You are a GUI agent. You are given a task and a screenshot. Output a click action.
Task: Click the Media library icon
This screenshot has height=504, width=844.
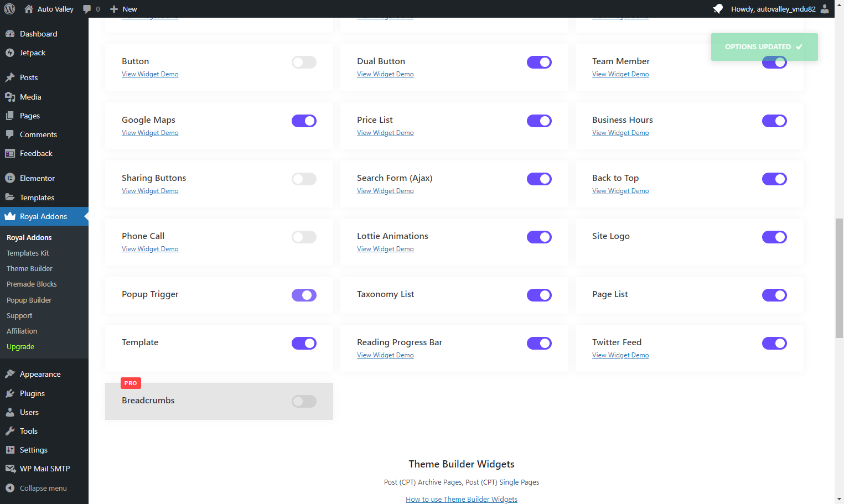(x=10, y=97)
